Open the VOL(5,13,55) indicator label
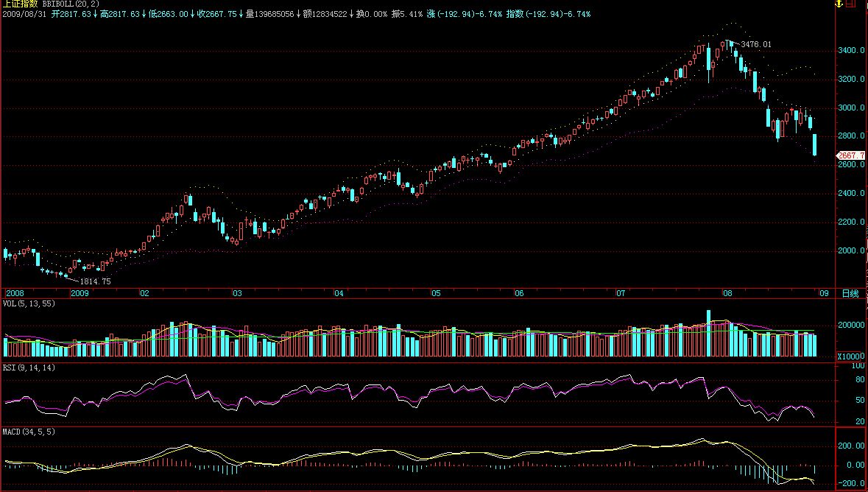 (x=29, y=303)
